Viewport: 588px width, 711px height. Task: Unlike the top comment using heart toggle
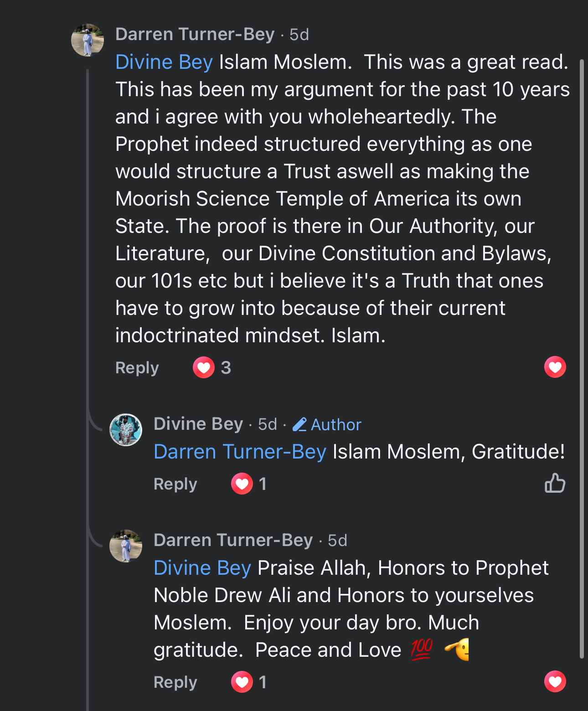tap(555, 367)
